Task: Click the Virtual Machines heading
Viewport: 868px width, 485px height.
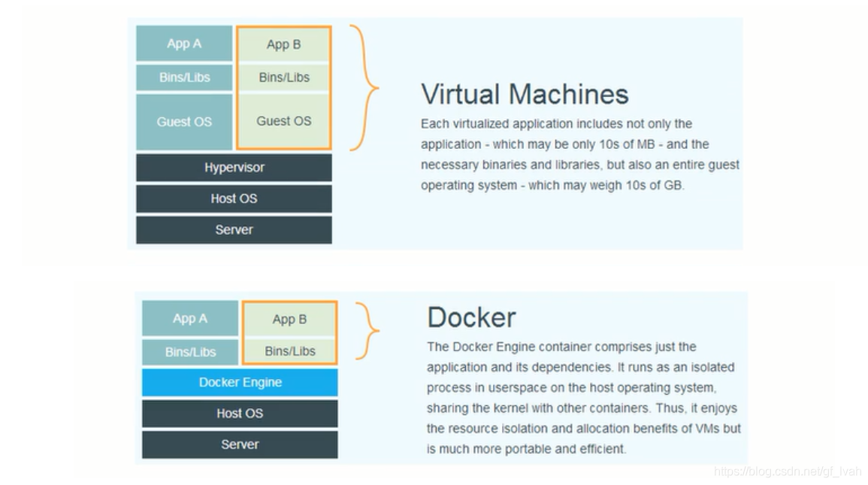Action: [525, 94]
